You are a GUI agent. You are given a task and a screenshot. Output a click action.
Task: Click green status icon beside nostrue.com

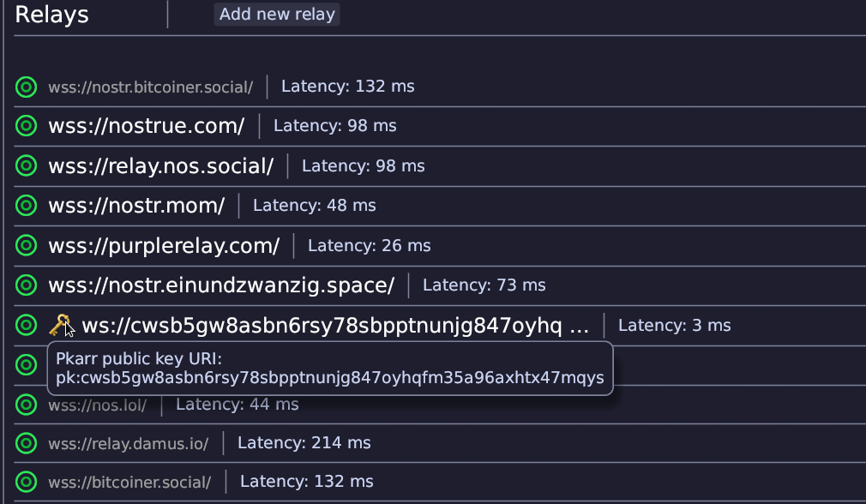(27, 126)
